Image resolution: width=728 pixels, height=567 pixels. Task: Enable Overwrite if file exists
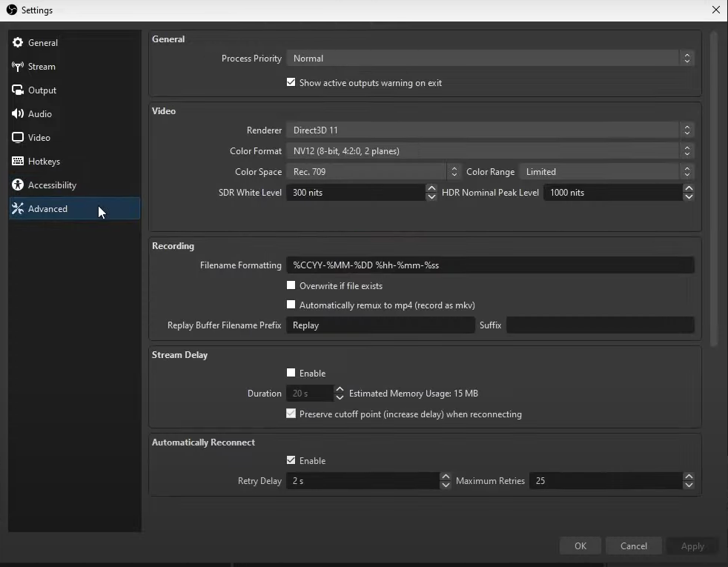pyautogui.click(x=291, y=285)
